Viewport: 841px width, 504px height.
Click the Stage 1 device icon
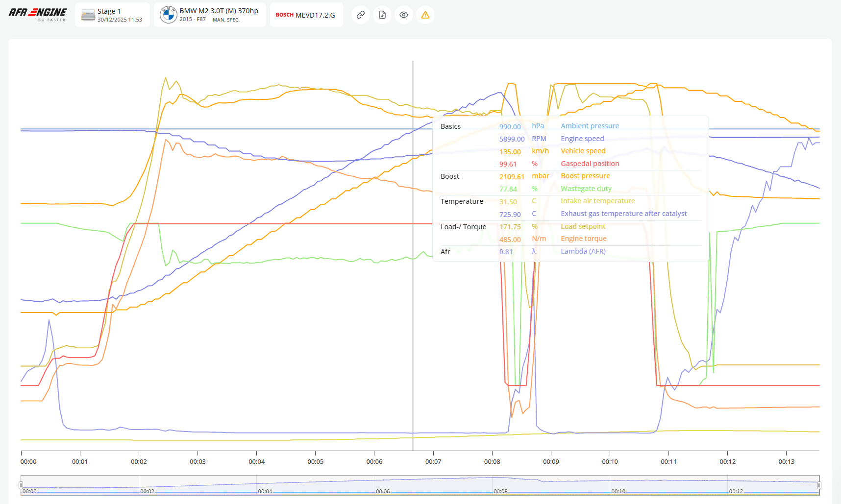(88, 15)
